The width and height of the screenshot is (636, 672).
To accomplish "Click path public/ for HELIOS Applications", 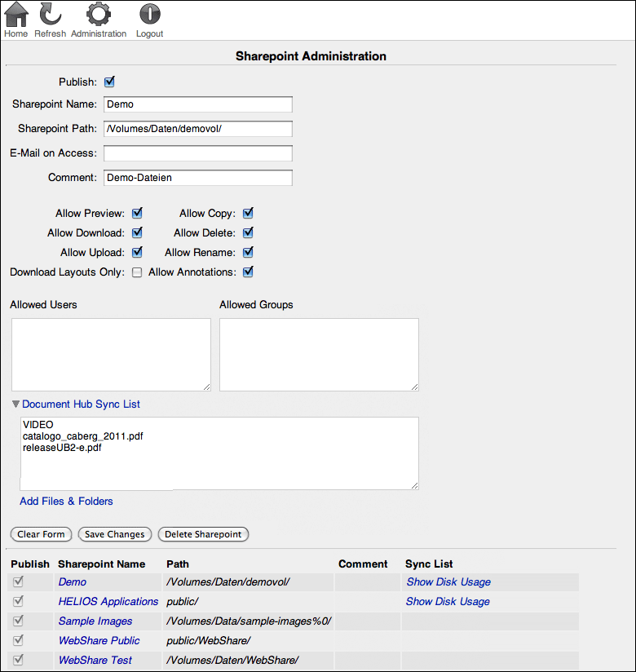I will (183, 602).
